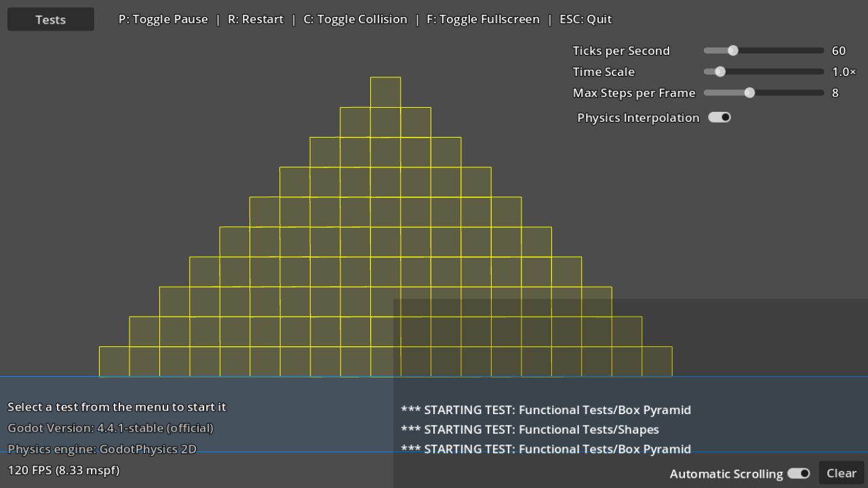Click the 'R: Restart' shortcut hint

point(255,19)
